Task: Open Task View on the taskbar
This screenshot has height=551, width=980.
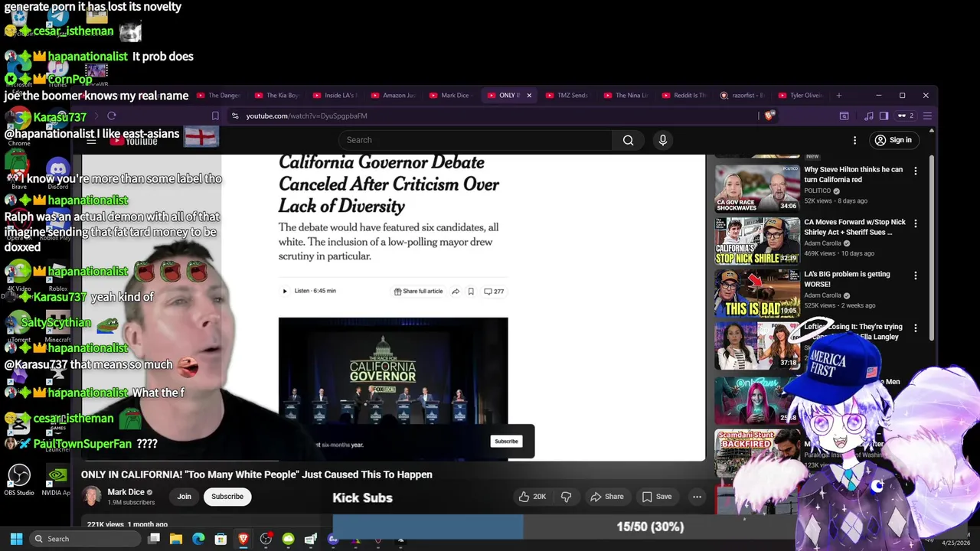Action: pyautogui.click(x=154, y=539)
